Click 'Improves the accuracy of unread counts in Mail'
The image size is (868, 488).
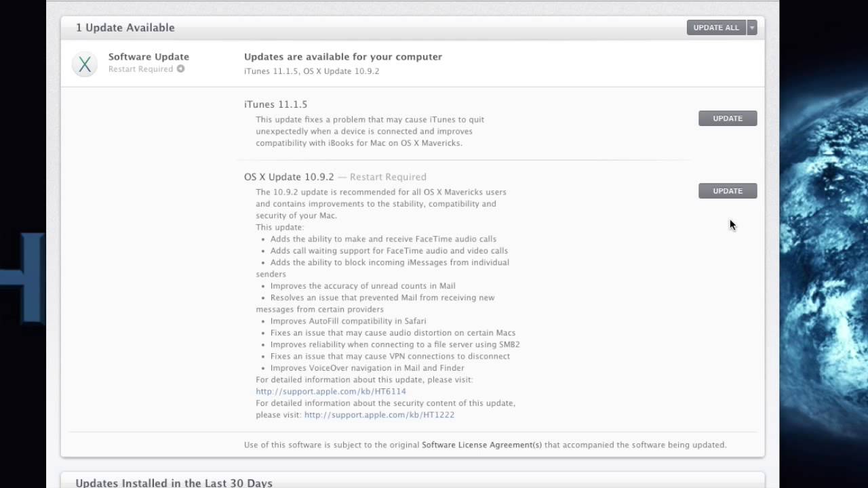pyautogui.click(x=363, y=286)
